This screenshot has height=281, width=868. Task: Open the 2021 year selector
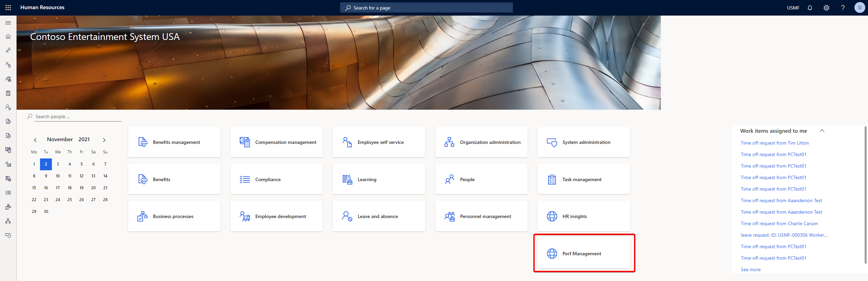click(x=84, y=139)
